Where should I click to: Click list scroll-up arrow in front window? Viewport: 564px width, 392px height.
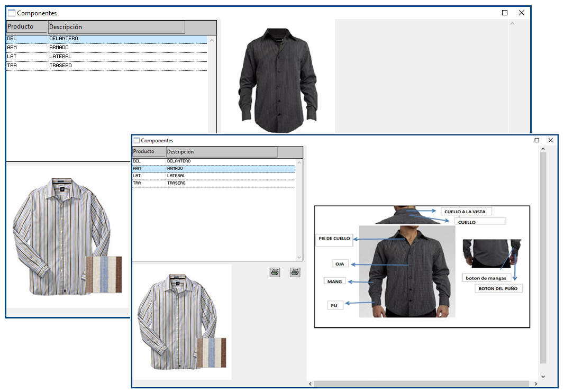click(x=299, y=162)
